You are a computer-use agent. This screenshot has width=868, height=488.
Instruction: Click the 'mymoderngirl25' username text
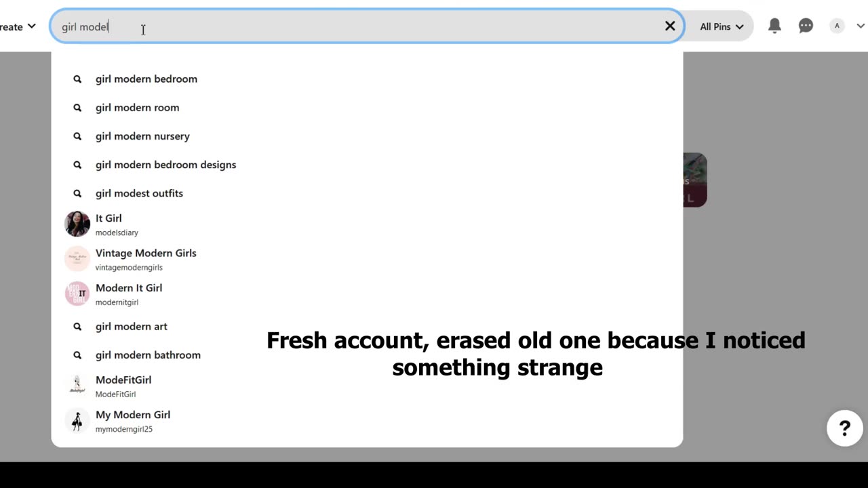click(x=124, y=429)
